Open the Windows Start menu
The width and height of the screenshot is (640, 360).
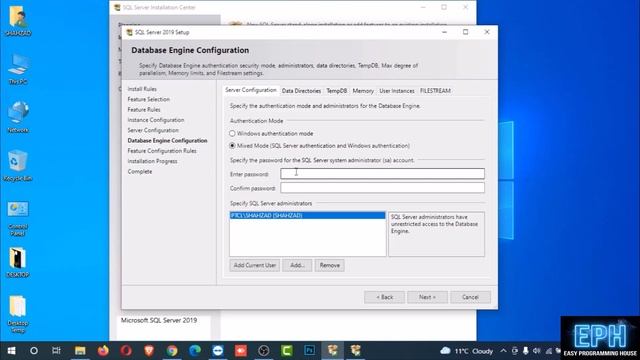pyautogui.click(x=11, y=351)
